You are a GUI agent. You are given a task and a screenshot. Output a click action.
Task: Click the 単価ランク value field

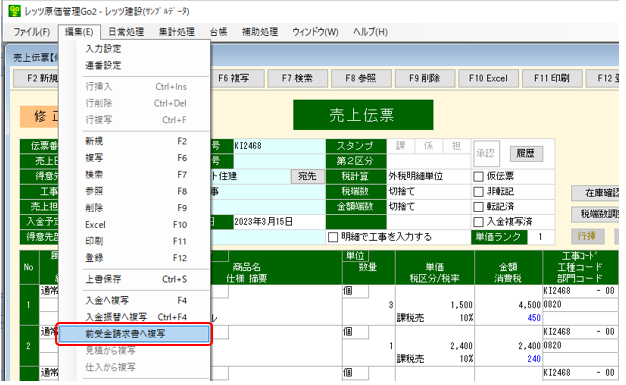click(541, 237)
